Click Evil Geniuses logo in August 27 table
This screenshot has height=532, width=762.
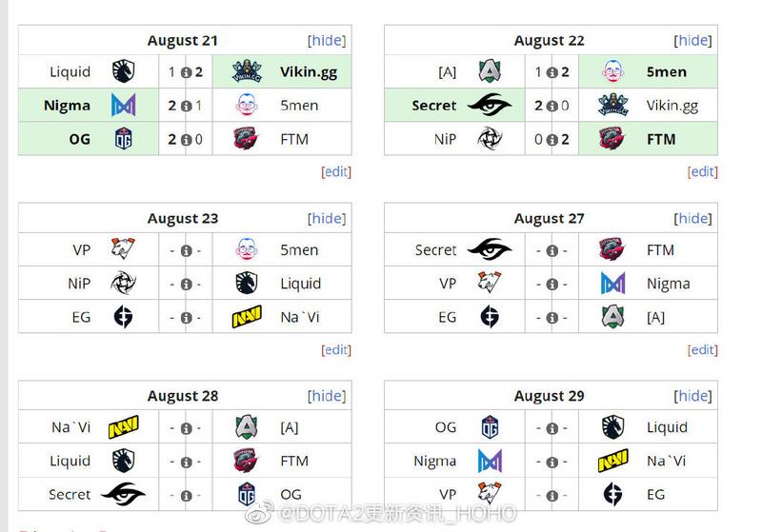(490, 317)
